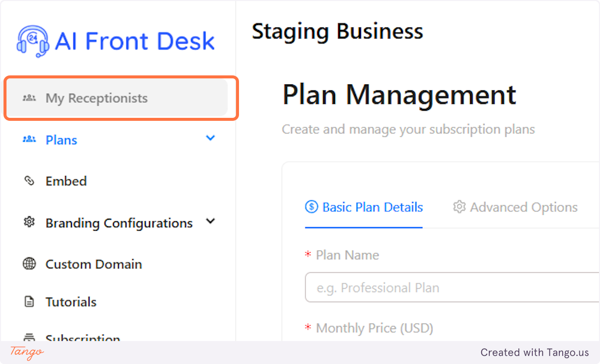Click the Tutorials document icon

click(29, 302)
